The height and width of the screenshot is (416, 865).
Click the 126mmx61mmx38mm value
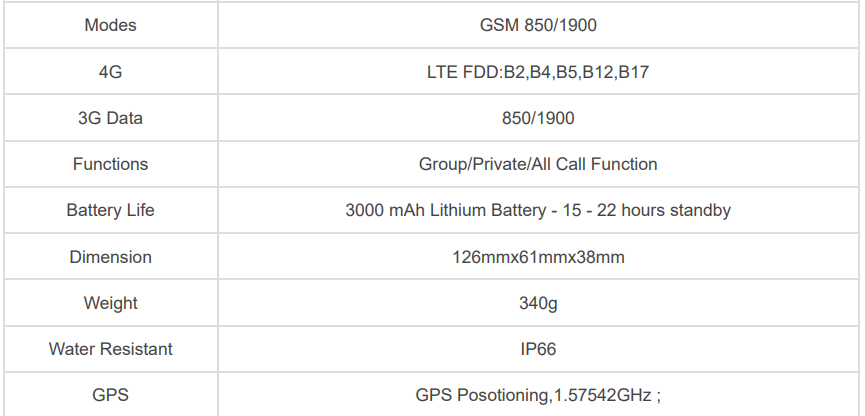click(x=538, y=257)
